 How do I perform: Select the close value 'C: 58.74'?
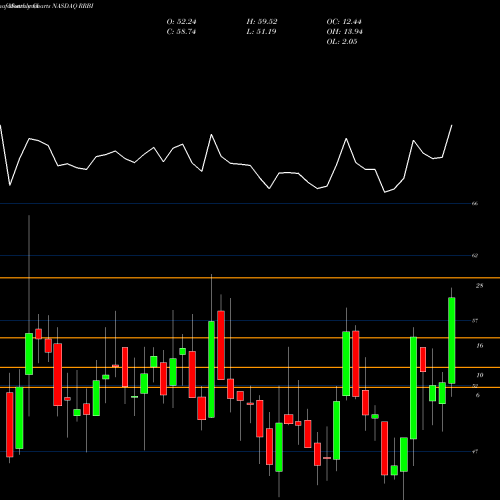tap(181, 32)
